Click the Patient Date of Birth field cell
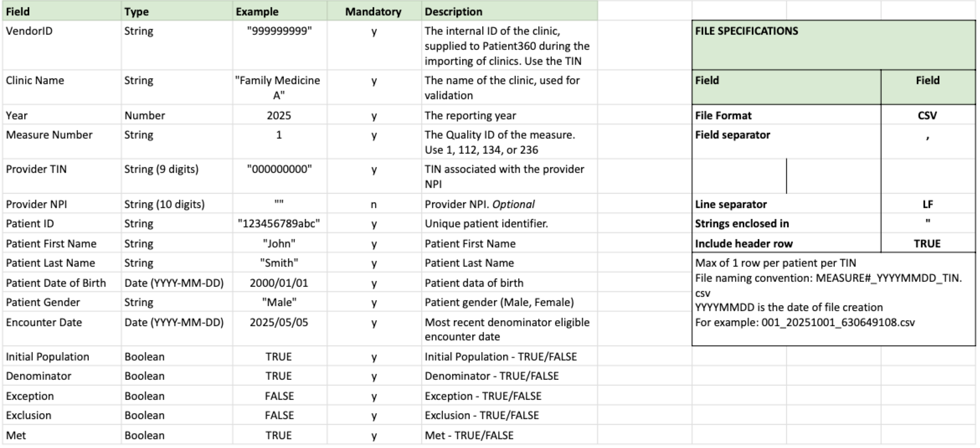The width and height of the screenshot is (980, 448). (x=62, y=282)
